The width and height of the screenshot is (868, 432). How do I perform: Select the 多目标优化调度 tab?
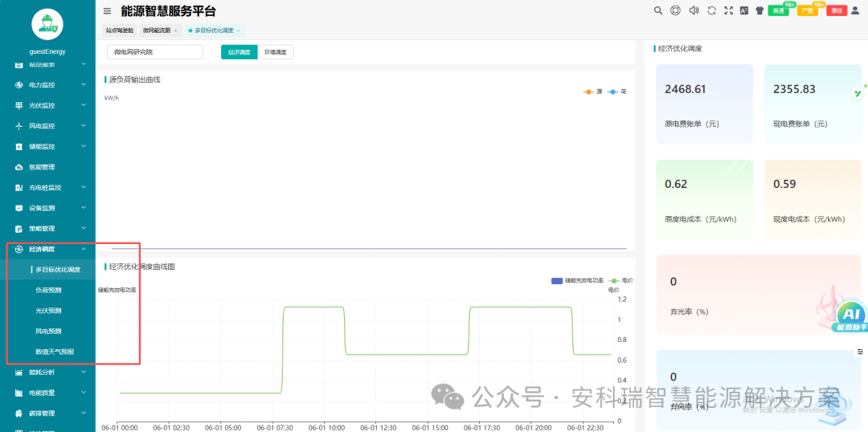click(x=214, y=31)
